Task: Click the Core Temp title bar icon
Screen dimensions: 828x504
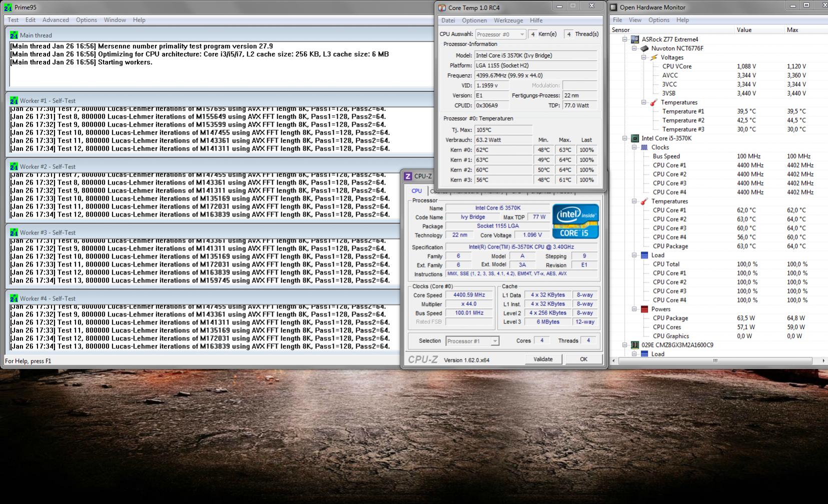Action: click(442, 7)
